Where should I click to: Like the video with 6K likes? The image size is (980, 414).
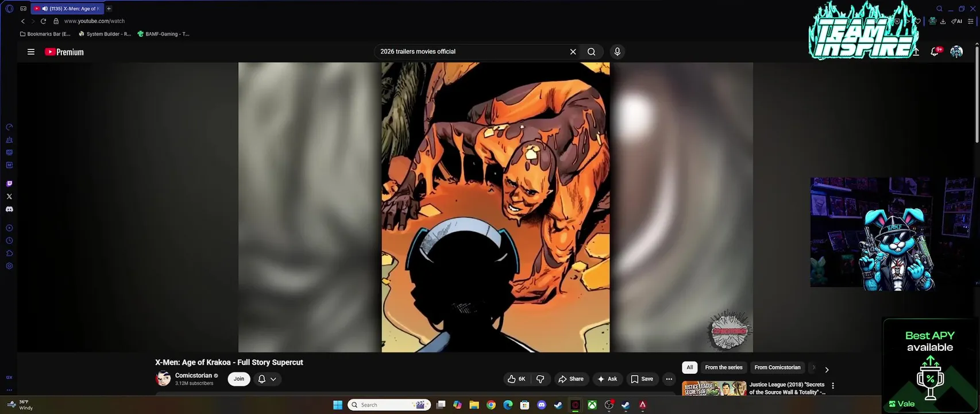click(516, 379)
